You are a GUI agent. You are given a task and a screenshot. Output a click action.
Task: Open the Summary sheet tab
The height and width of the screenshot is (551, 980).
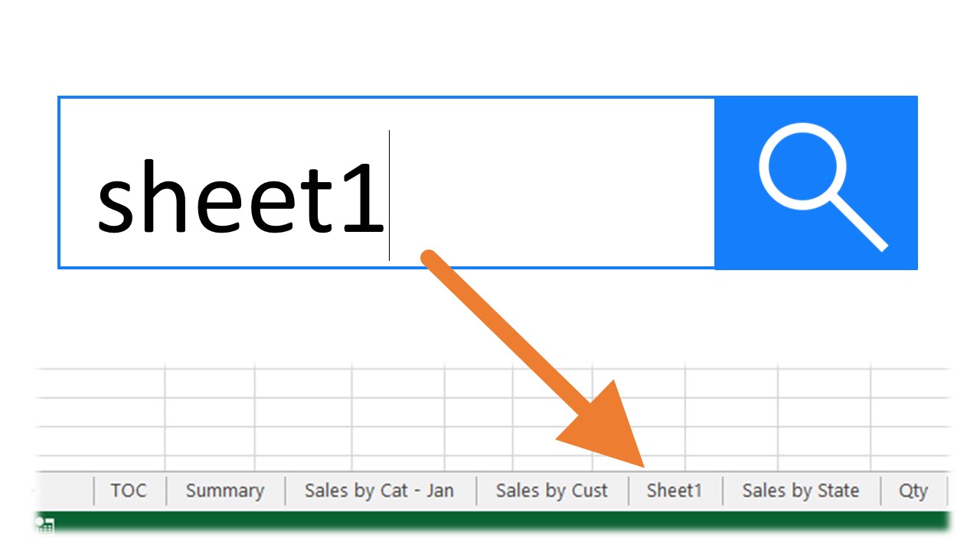coord(225,491)
